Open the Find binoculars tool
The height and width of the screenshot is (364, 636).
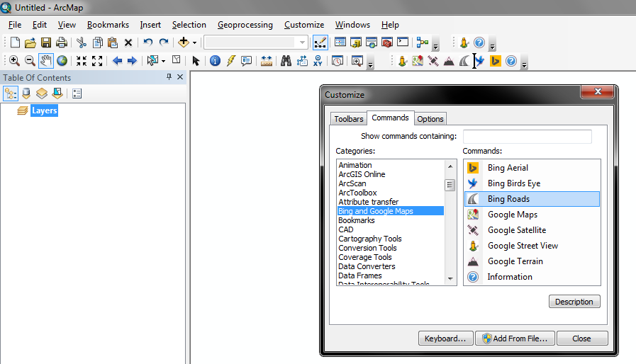tap(286, 61)
